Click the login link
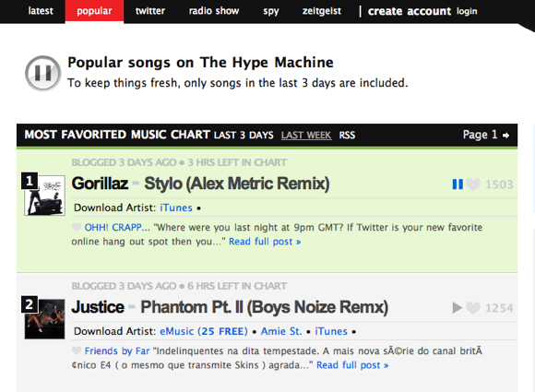 click(467, 11)
